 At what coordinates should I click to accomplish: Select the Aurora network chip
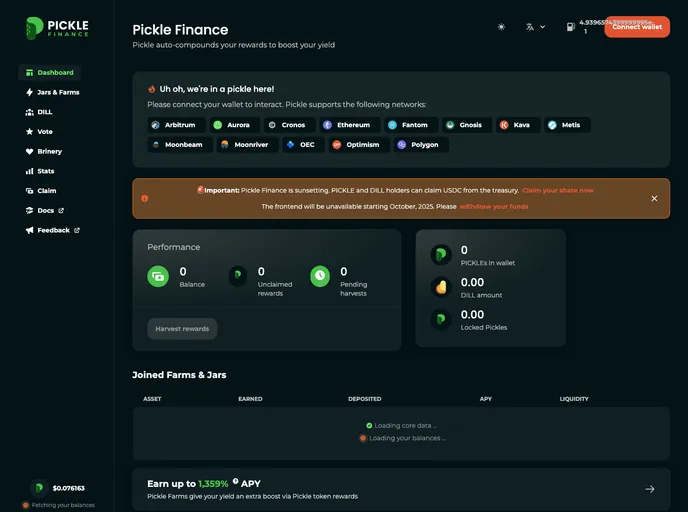235,125
